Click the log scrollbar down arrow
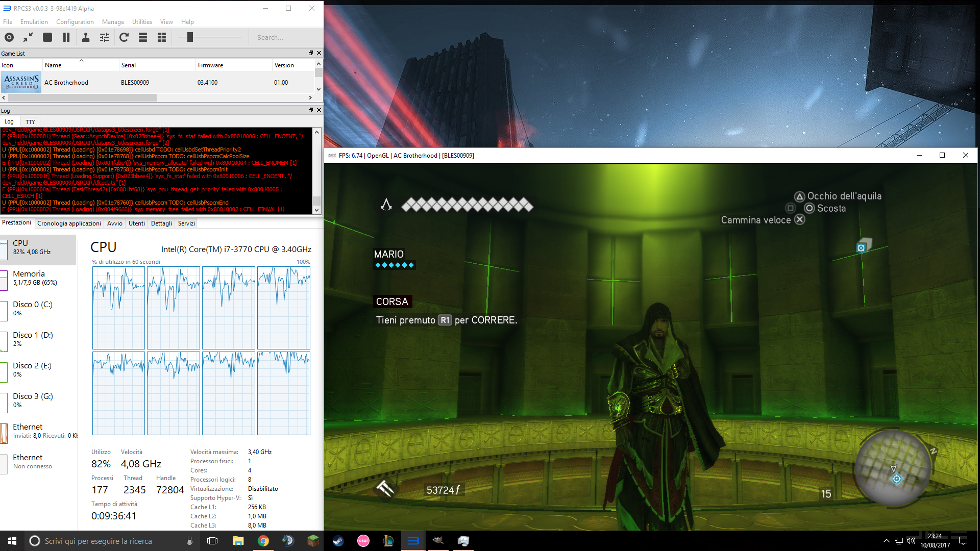 [316, 210]
